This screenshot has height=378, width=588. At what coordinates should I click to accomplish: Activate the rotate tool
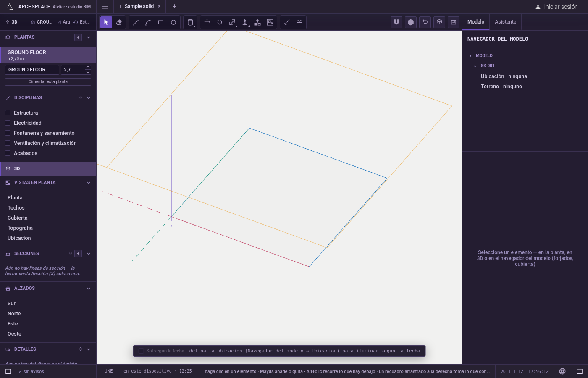(220, 22)
